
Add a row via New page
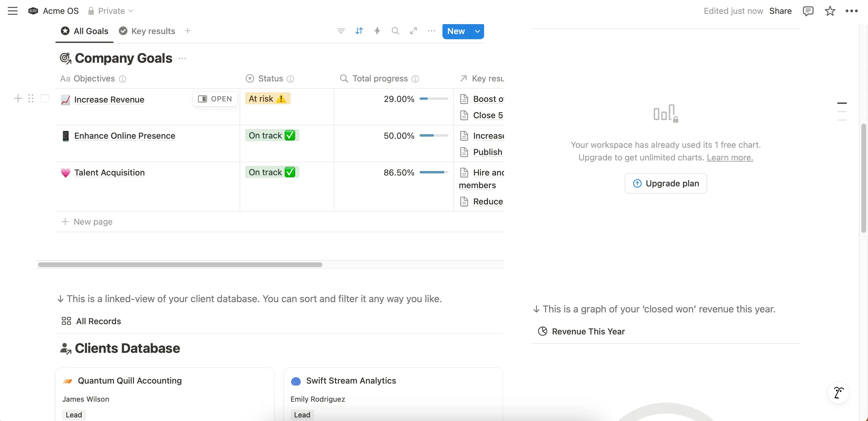point(87,222)
